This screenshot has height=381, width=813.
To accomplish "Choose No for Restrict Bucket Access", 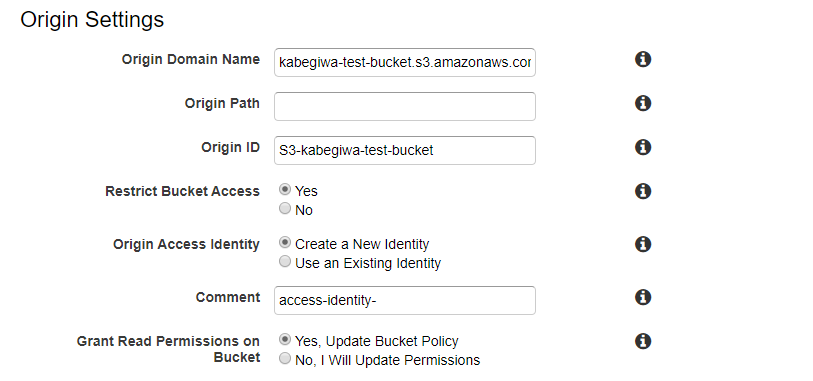I will coord(285,209).
